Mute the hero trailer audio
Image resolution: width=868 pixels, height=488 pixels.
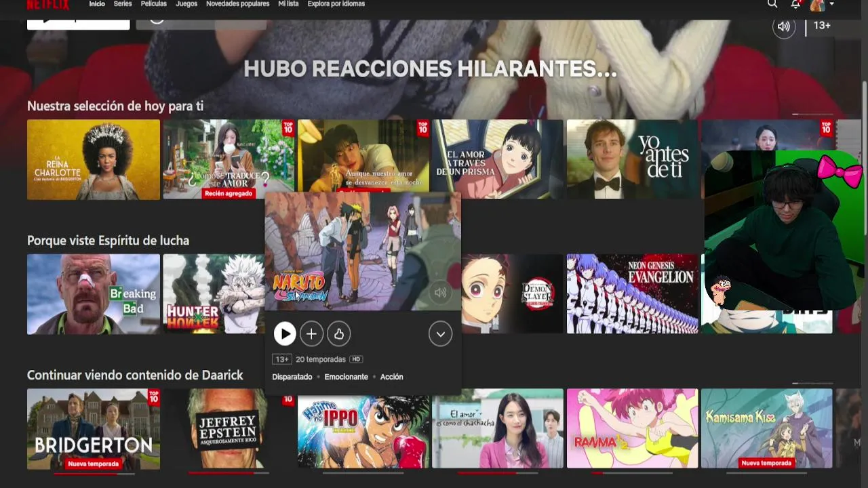point(784,26)
